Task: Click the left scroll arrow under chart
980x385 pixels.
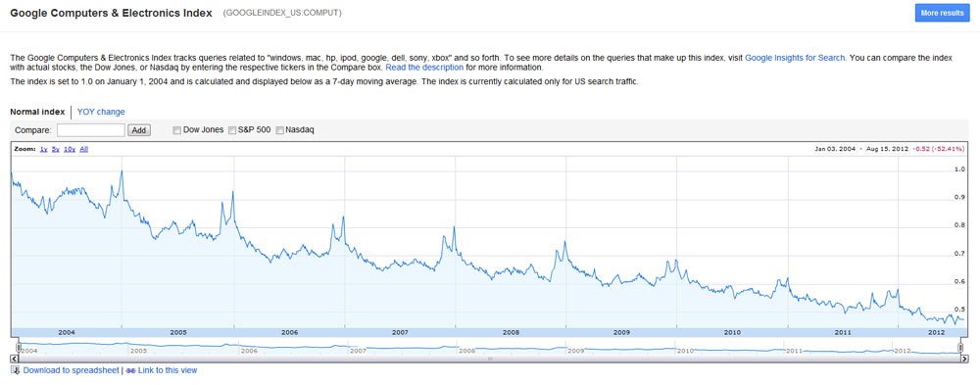Action: (x=15, y=359)
